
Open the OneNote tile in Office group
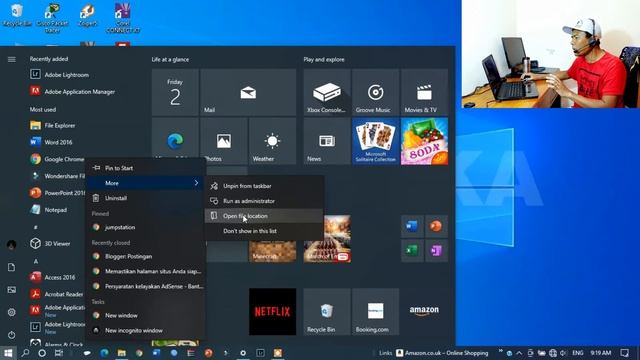[436, 251]
